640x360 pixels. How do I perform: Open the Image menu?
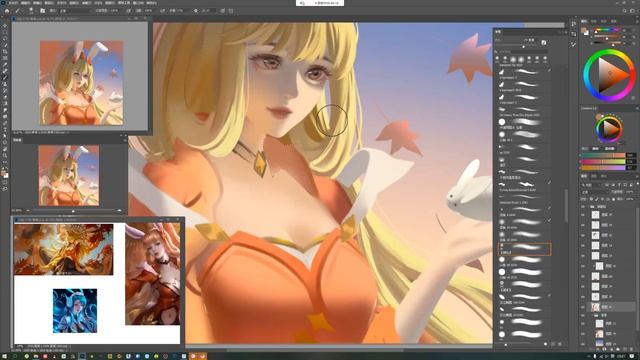(38, 3)
